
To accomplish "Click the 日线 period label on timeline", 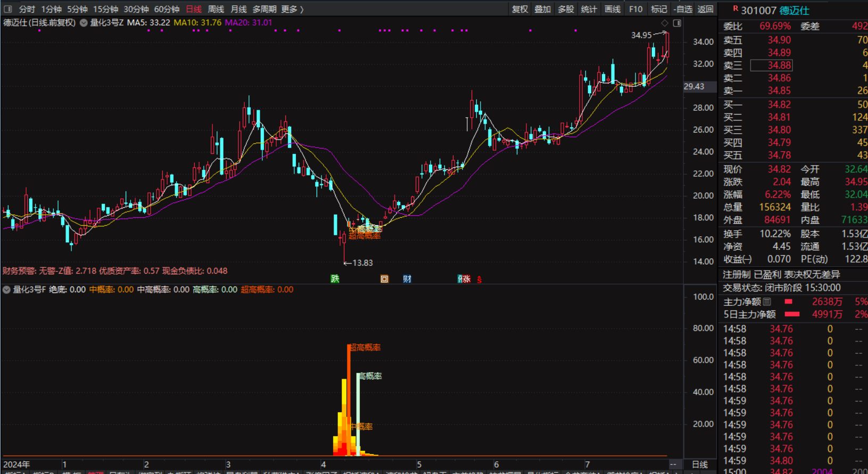I will 699,464.
